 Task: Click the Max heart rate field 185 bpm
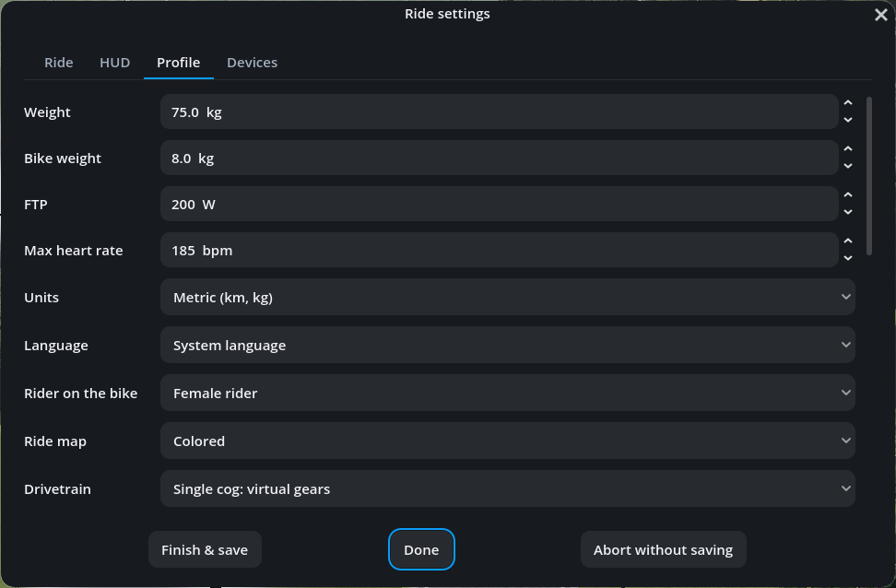[x=499, y=251]
